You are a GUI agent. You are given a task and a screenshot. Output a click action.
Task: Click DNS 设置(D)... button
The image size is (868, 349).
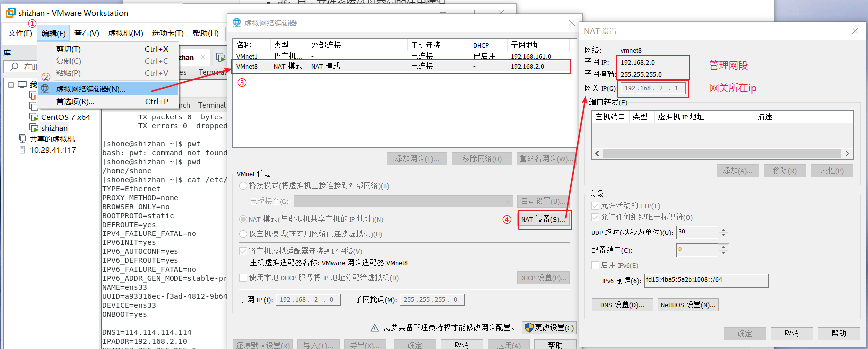(622, 305)
